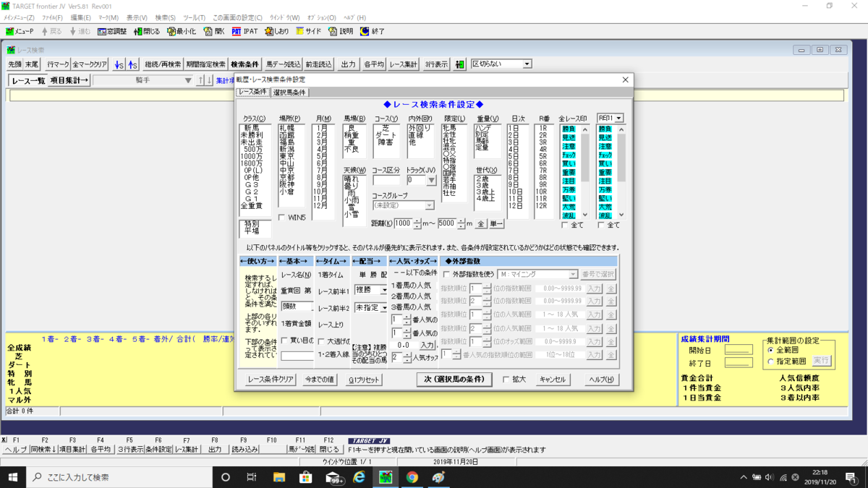Click the 距離 maximum 5000 spinner
Viewport: 868px width, 488px height.
click(461, 223)
